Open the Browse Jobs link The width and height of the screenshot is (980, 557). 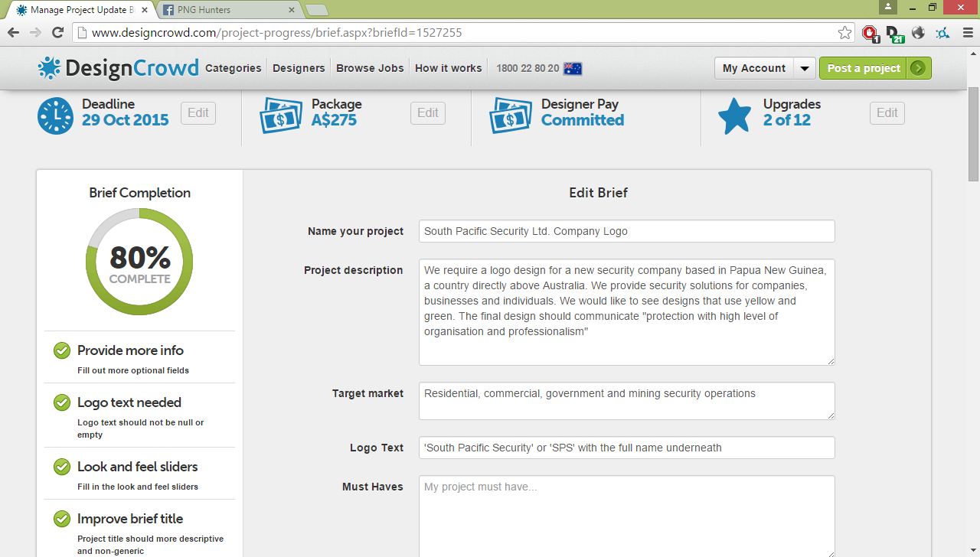click(370, 68)
